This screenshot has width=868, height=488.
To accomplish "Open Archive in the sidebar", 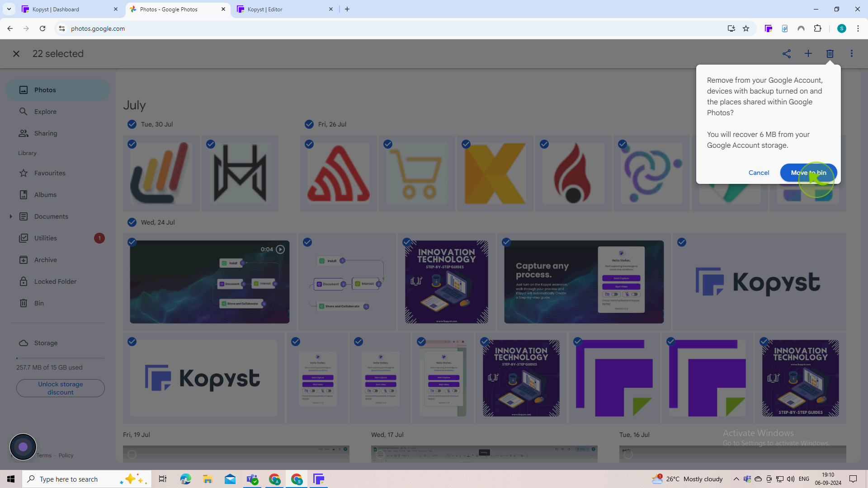I will click(58, 260).
